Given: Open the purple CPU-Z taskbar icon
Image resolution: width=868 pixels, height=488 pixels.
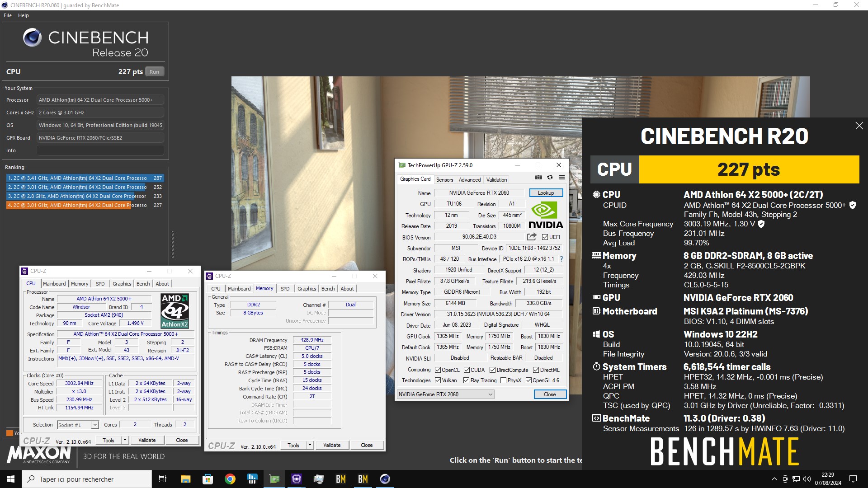Looking at the screenshot, I should tap(297, 479).
